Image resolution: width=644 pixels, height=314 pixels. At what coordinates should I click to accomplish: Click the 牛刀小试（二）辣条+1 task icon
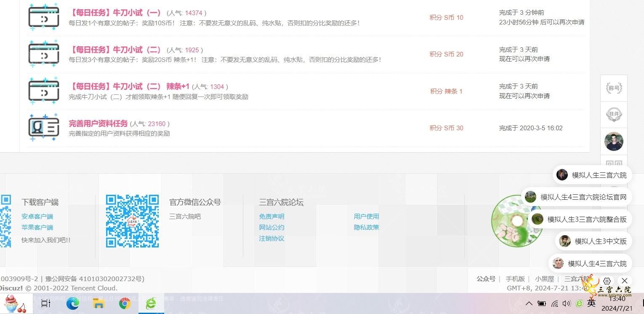coord(44,91)
